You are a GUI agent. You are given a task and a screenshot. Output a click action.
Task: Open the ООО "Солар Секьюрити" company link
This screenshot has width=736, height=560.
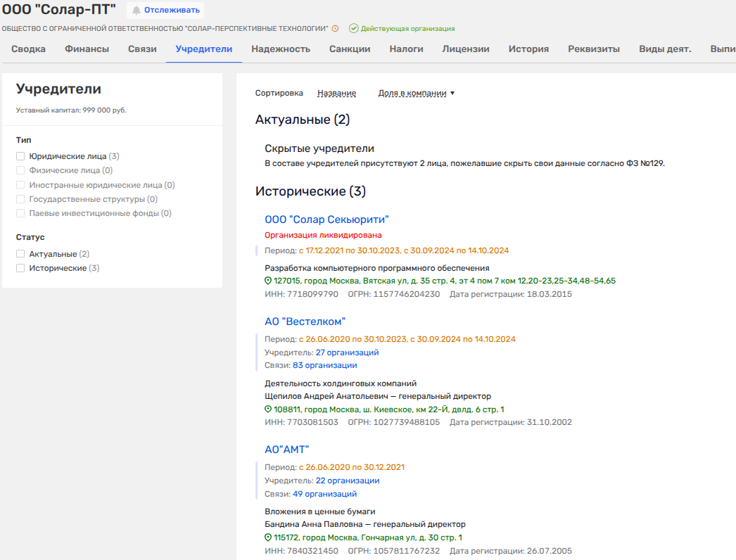tap(326, 219)
